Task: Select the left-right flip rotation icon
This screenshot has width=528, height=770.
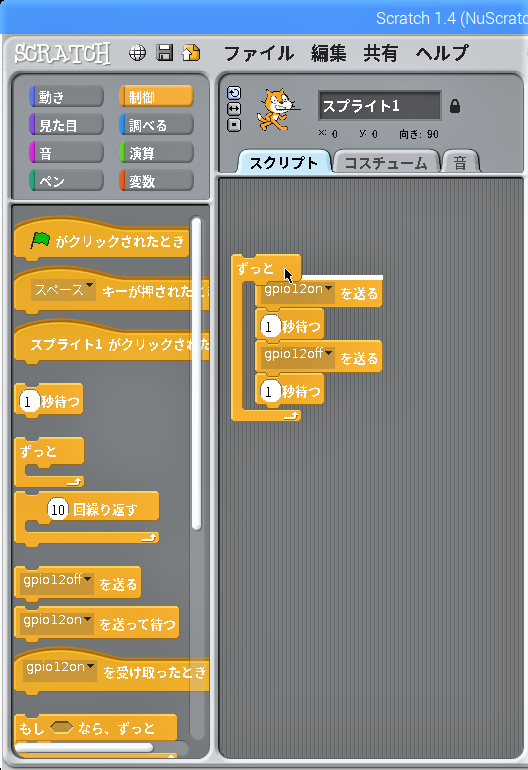Action: click(x=234, y=109)
